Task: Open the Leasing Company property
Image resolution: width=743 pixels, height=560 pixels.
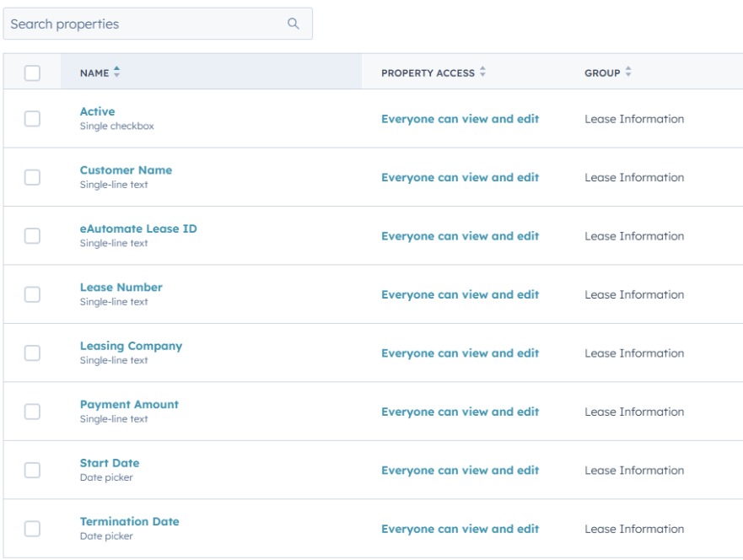Action: (x=131, y=347)
